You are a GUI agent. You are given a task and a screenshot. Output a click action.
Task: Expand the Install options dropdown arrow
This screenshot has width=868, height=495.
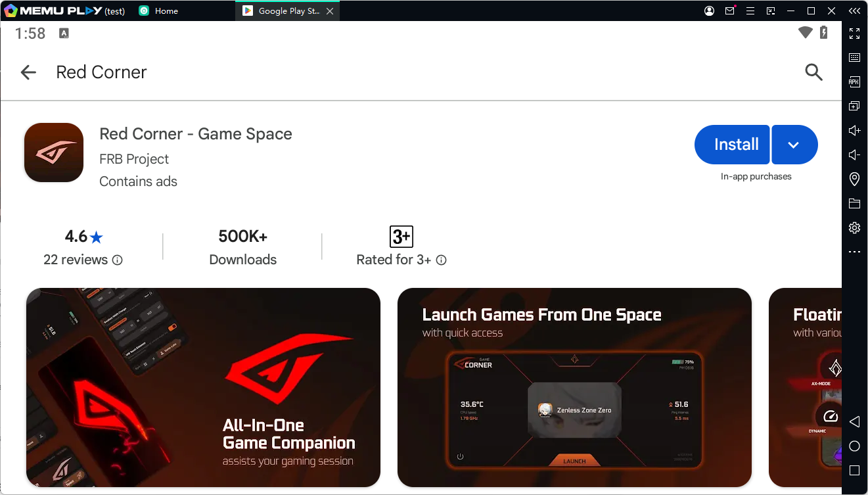point(794,145)
